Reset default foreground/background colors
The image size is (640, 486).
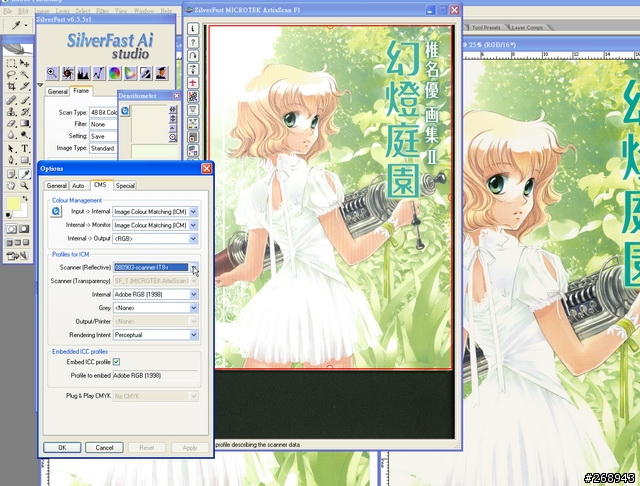pyautogui.click(x=9, y=215)
